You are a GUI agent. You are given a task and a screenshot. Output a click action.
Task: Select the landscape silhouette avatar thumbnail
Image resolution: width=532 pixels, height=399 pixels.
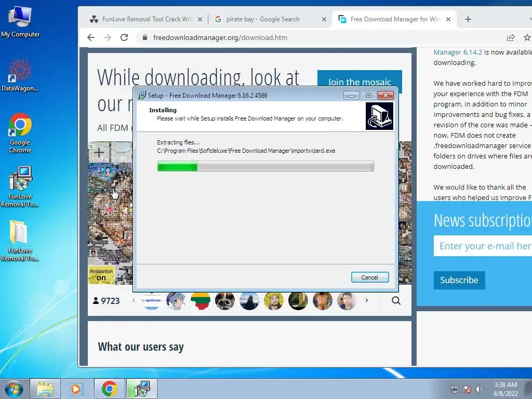[249, 301]
